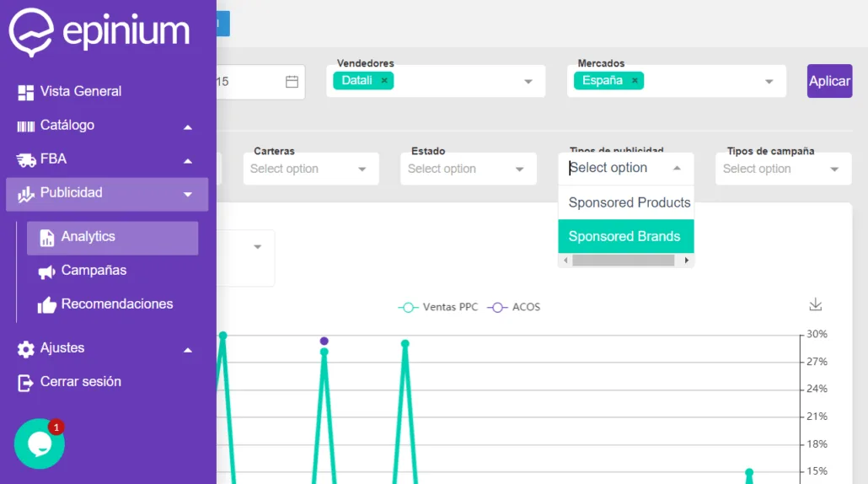Image resolution: width=868 pixels, height=484 pixels.
Task: Toggle Ventas PPC series in legend
Action: pyautogui.click(x=438, y=307)
